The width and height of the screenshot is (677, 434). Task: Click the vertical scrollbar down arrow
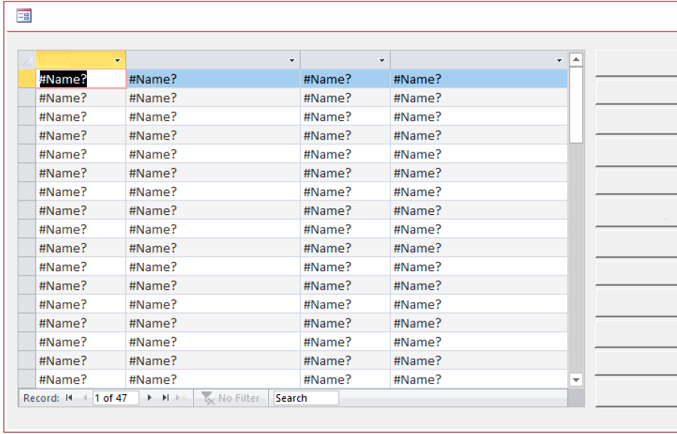(x=576, y=380)
